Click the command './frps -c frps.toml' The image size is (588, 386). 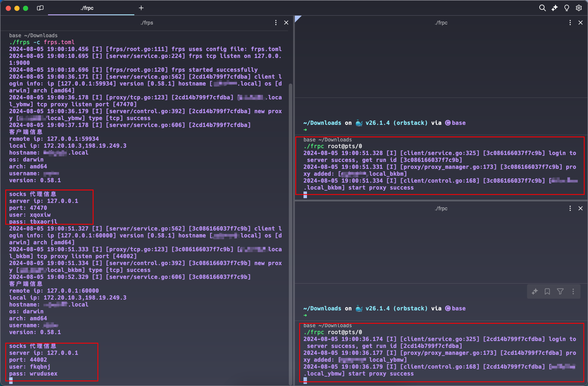click(x=42, y=42)
